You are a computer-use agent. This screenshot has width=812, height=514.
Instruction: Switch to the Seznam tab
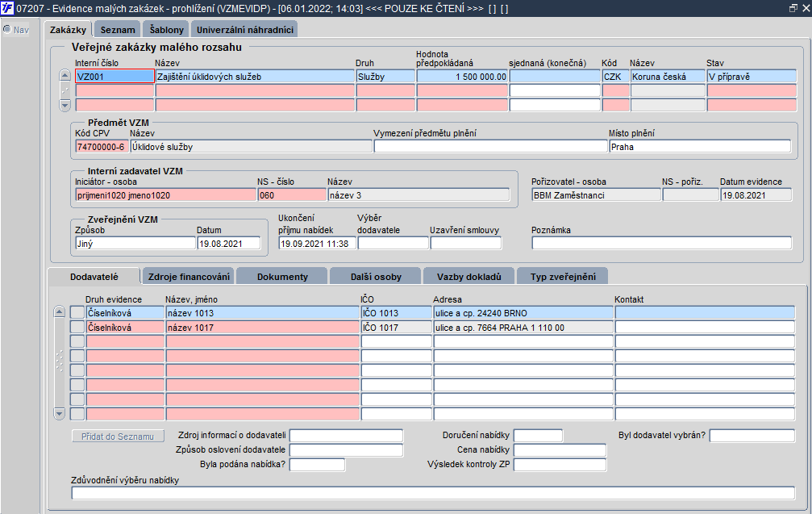point(118,30)
